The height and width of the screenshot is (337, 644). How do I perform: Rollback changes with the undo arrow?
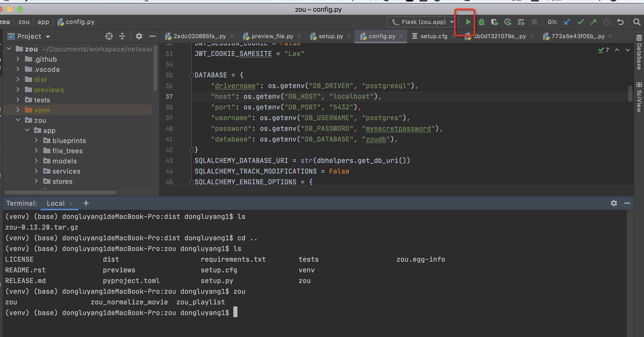click(620, 22)
